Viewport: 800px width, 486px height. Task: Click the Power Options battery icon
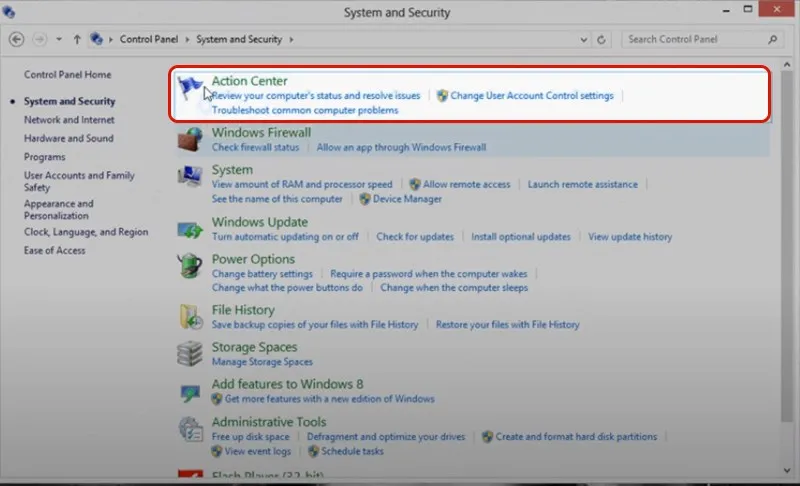coord(191,267)
